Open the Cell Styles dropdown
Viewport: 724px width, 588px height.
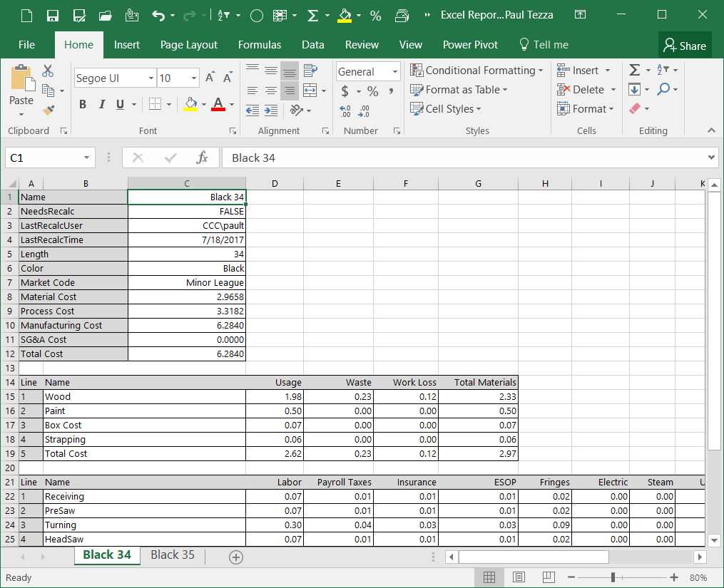pyautogui.click(x=446, y=109)
